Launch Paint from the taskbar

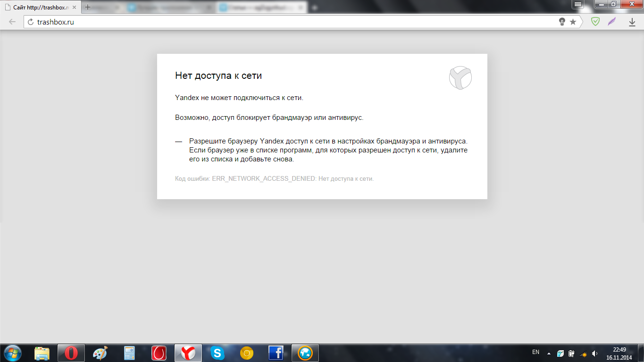(100, 353)
